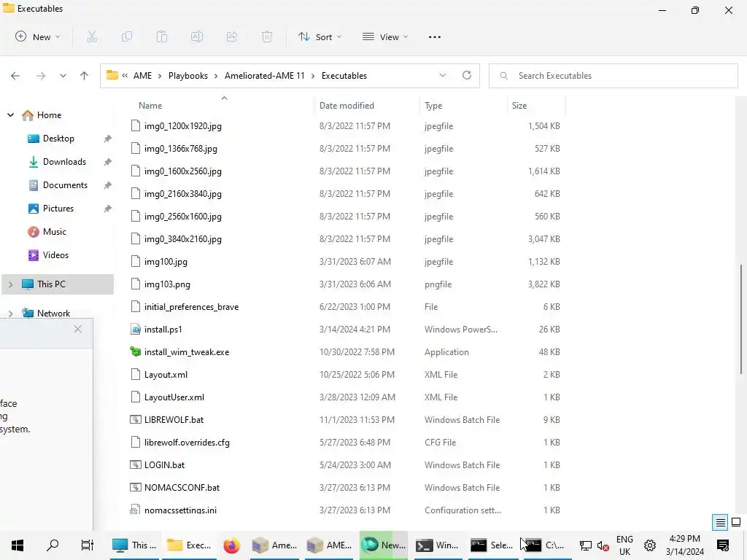The width and height of the screenshot is (747, 560).
Task: Select file initial_preferences_brave
Action: point(192,307)
